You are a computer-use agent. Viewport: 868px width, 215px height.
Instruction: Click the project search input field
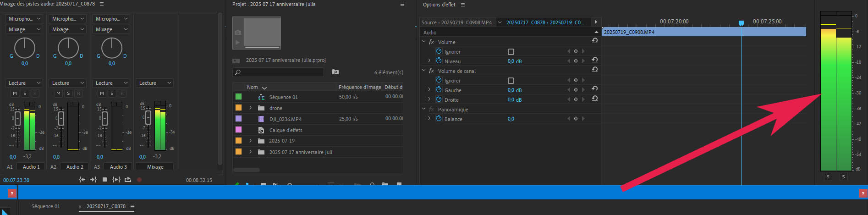[x=280, y=72]
